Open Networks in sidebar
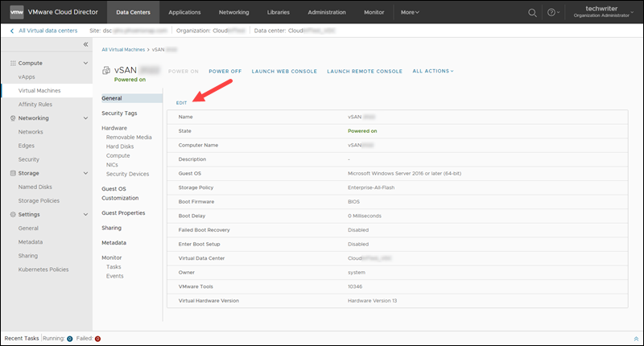 (x=31, y=132)
